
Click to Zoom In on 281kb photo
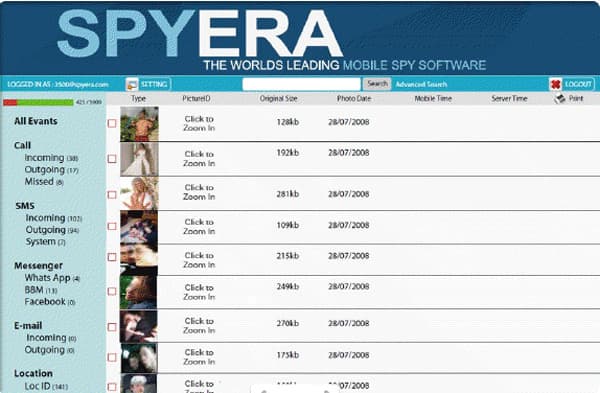click(199, 192)
